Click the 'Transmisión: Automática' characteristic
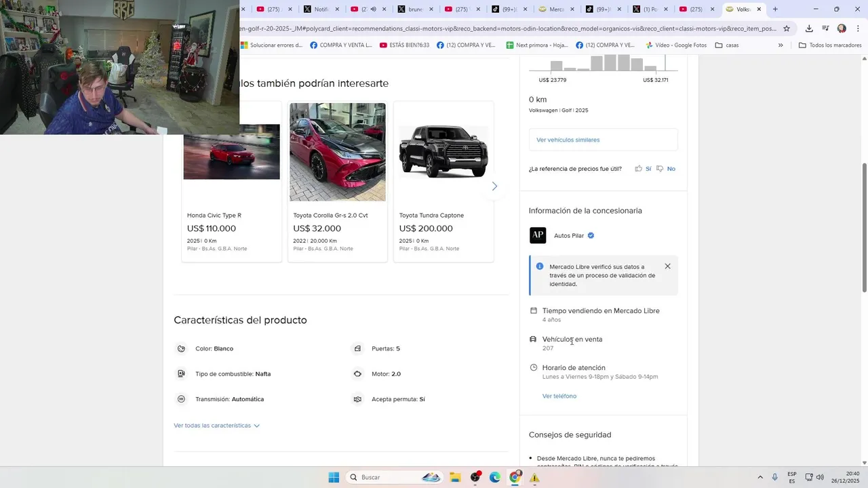868x488 pixels. [x=229, y=399]
